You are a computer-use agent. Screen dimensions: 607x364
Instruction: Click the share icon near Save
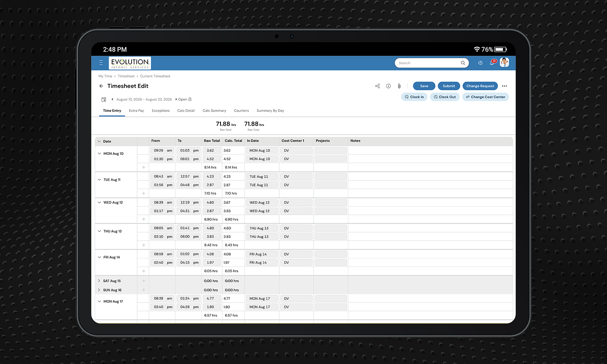point(378,86)
